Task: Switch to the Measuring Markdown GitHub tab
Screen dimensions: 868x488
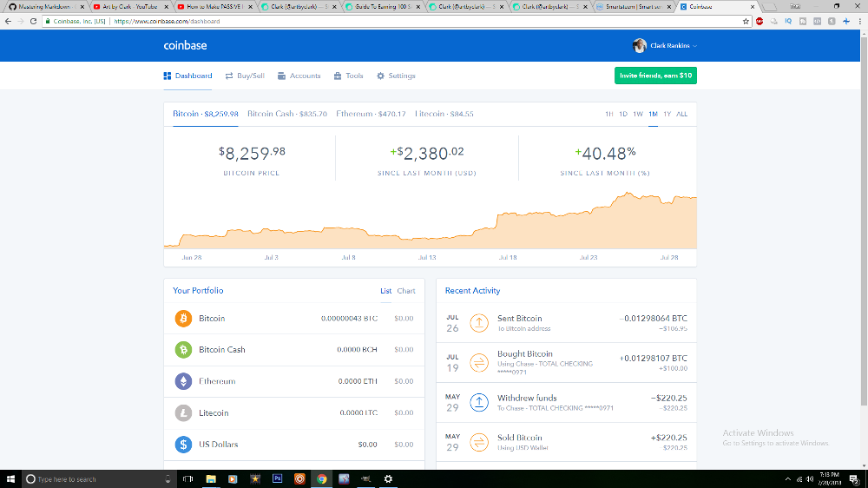Action: 45,7
